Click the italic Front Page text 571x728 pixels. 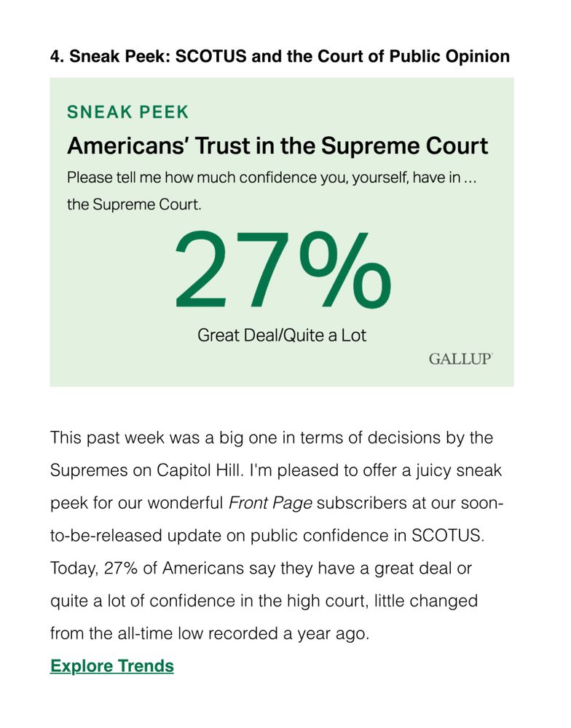coord(270,503)
